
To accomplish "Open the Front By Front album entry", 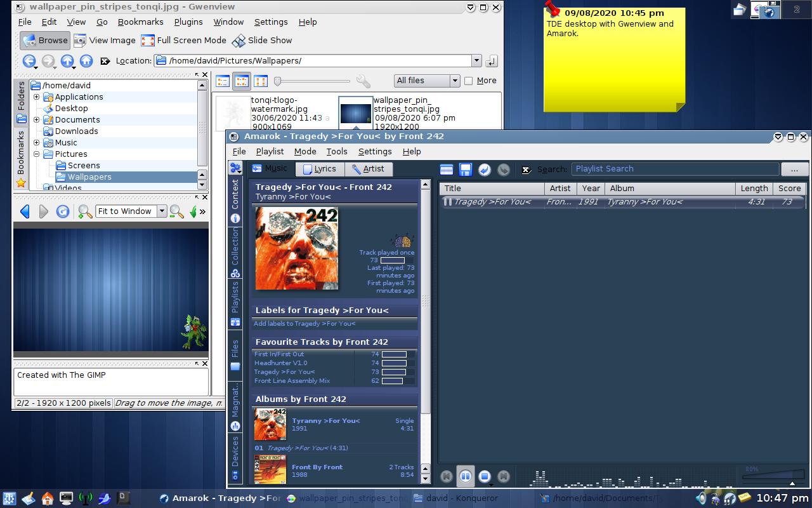I will [x=317, y=467].
